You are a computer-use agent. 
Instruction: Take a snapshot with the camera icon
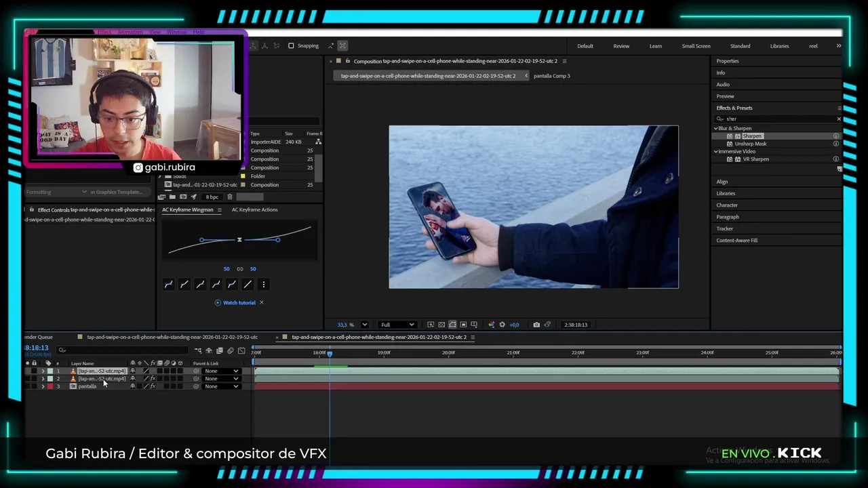pos(536,325)
